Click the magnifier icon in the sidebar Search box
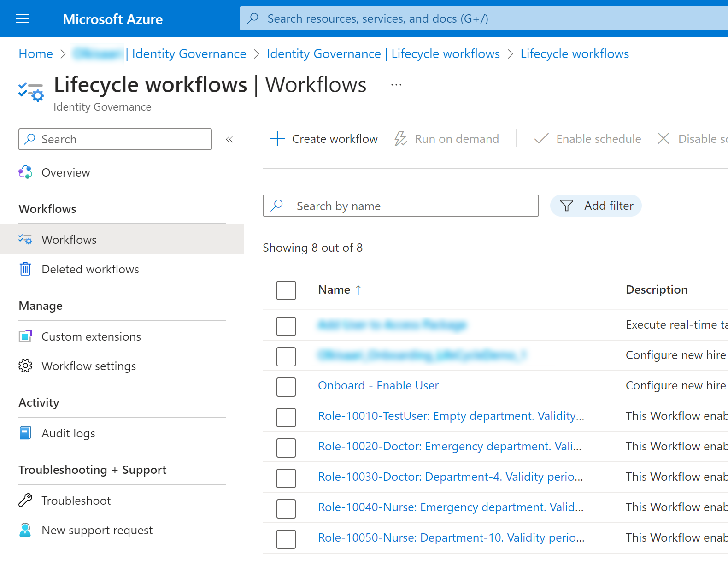This screenshot has height=572, width=728. (30, 139)
